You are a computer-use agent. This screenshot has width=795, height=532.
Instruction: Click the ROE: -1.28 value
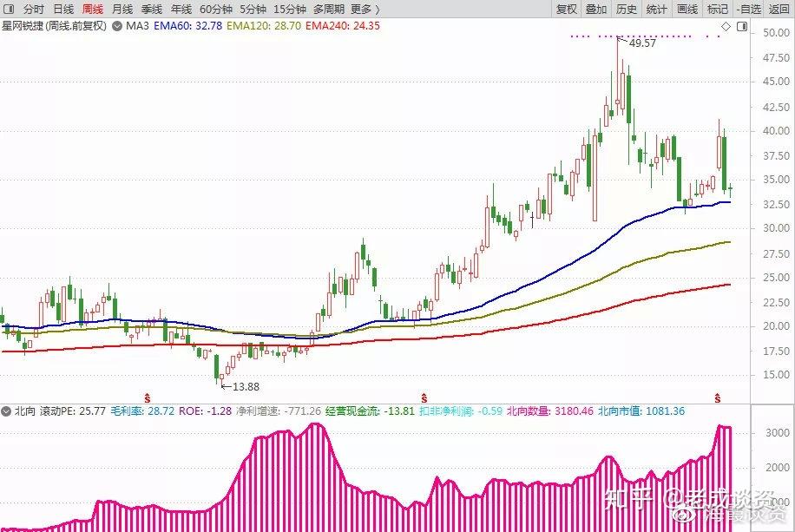(x=205, y=410)
